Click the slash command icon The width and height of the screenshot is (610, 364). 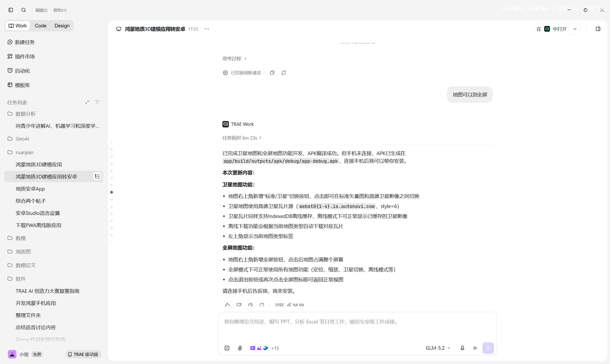tap(227, 348)
